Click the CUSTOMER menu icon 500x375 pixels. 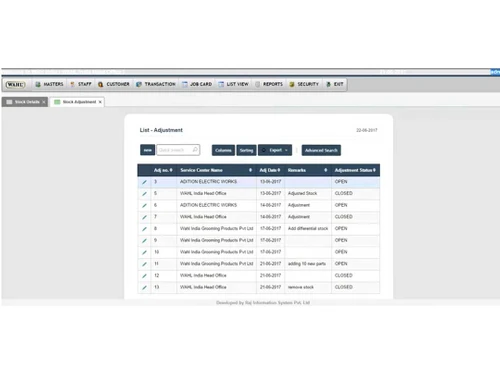(100, 84)
